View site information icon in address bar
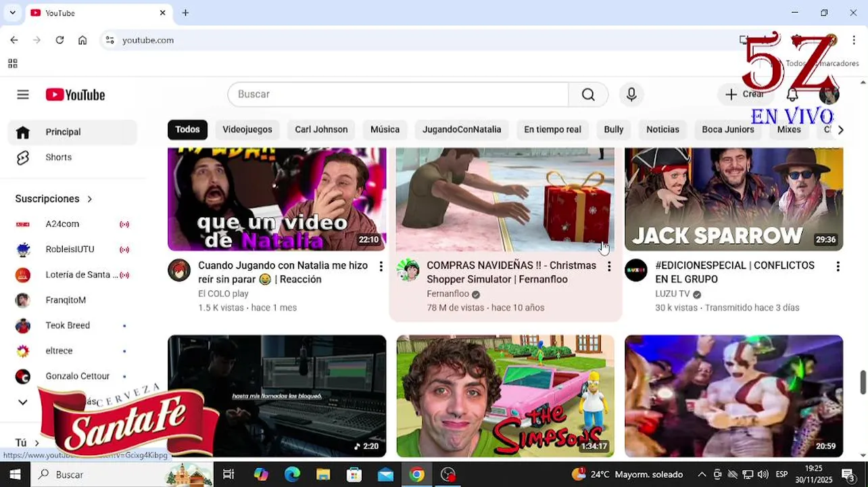The height and width of the screenshot is (487, 868). tap(110, 40)
